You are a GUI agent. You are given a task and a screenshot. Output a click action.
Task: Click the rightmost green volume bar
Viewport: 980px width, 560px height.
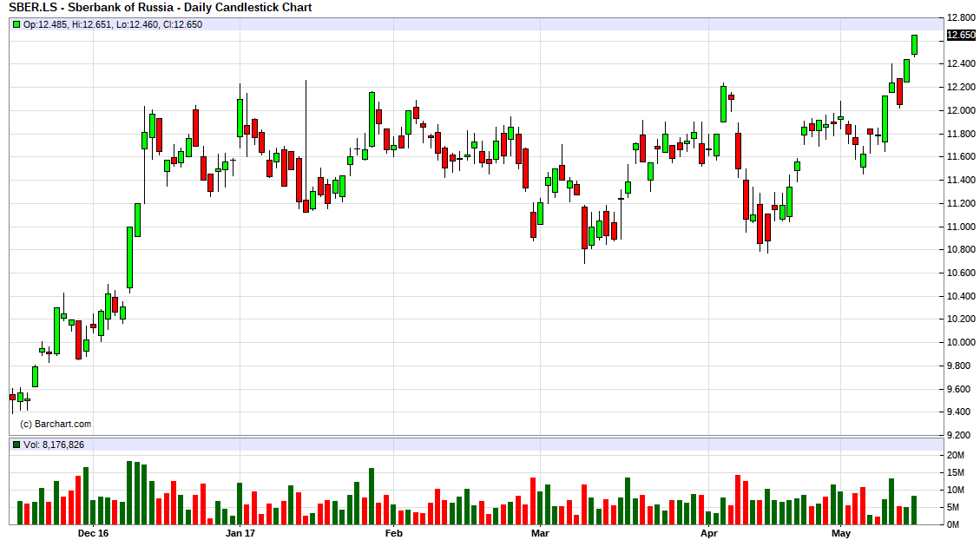(x=914, y=510)
